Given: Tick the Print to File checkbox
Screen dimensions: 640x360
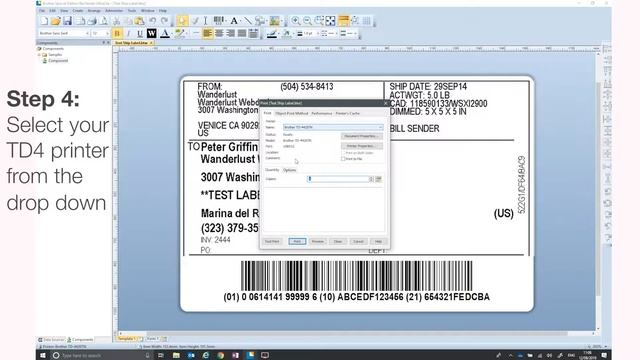Looking at the screenshot, I should click(x=343, y=159).
